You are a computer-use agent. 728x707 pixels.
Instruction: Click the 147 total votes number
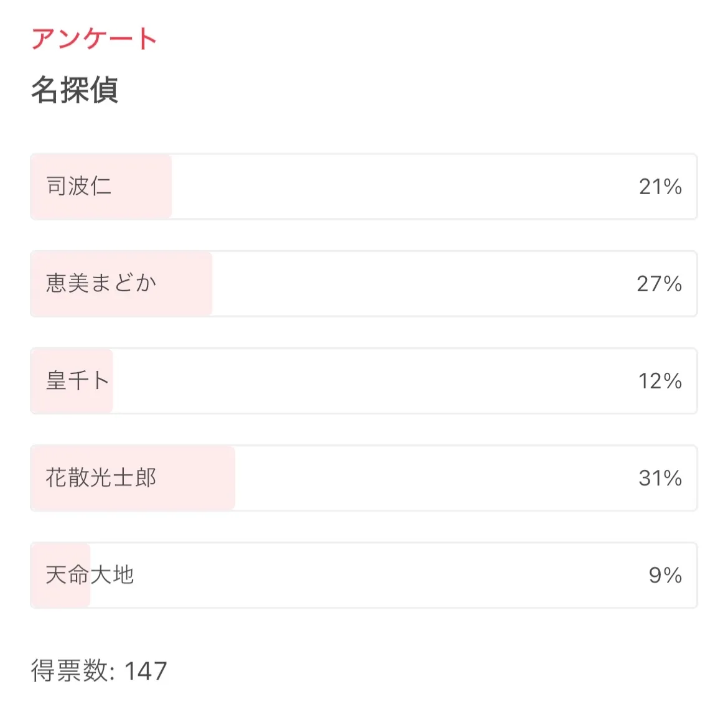tap(146, 671)
